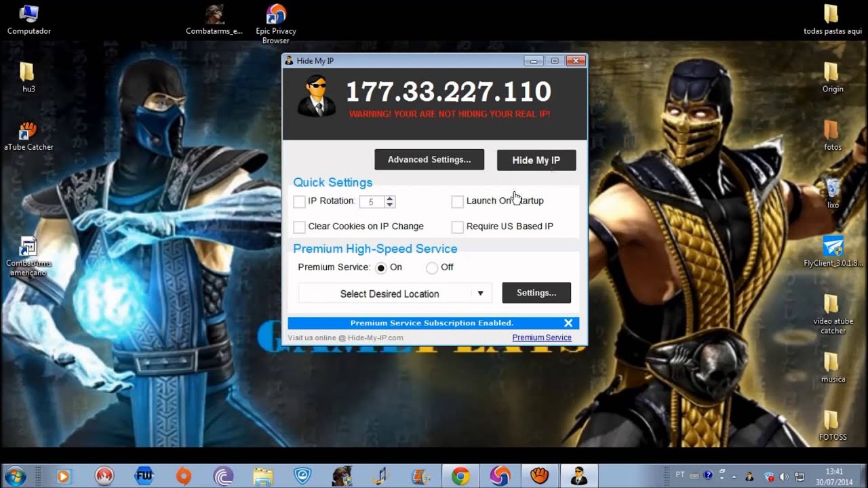Open Windows Media Player from taskbar

[x=63, y=476]
